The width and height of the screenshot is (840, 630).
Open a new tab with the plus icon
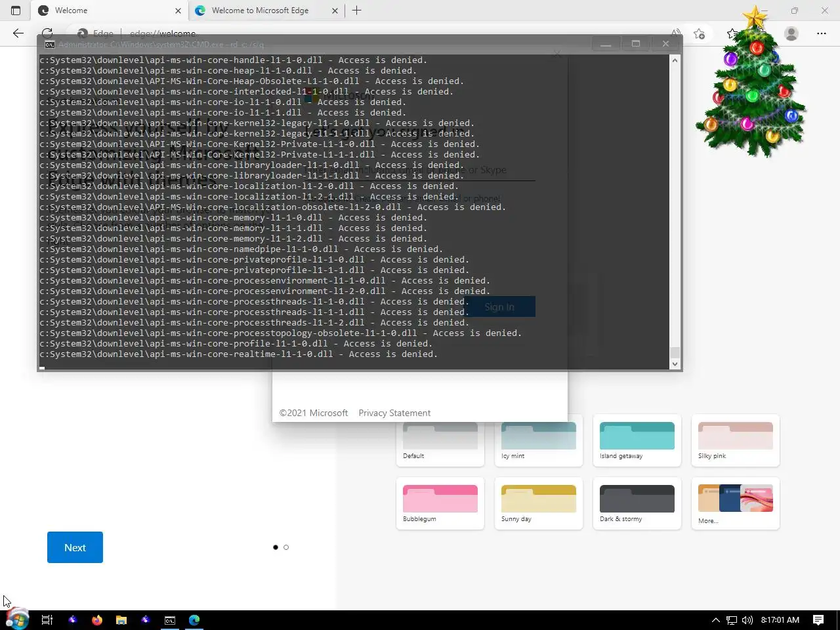click(357, 10)
